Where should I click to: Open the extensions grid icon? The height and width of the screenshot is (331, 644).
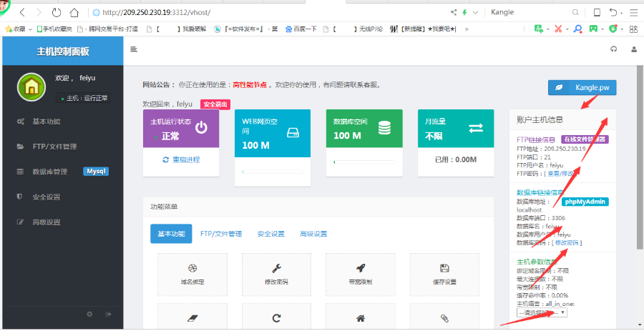634,29
